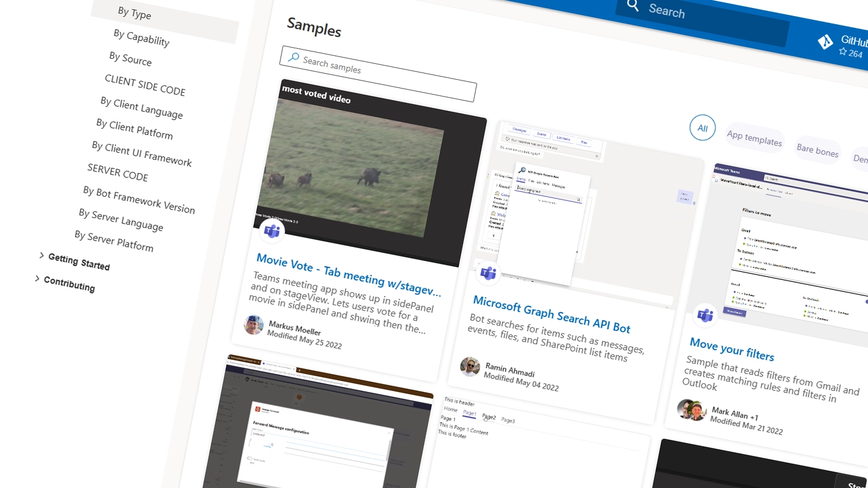The image size is (868, 488).
Task: Click the star icon next to the 264 count
Action: click(x=843, y=52)
